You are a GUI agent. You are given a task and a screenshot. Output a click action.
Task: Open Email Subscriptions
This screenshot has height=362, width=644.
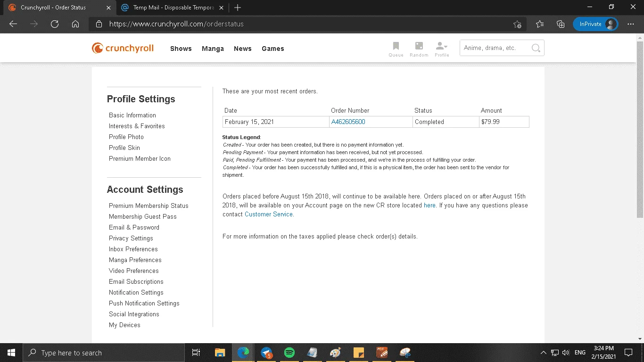tap(136, 281)
